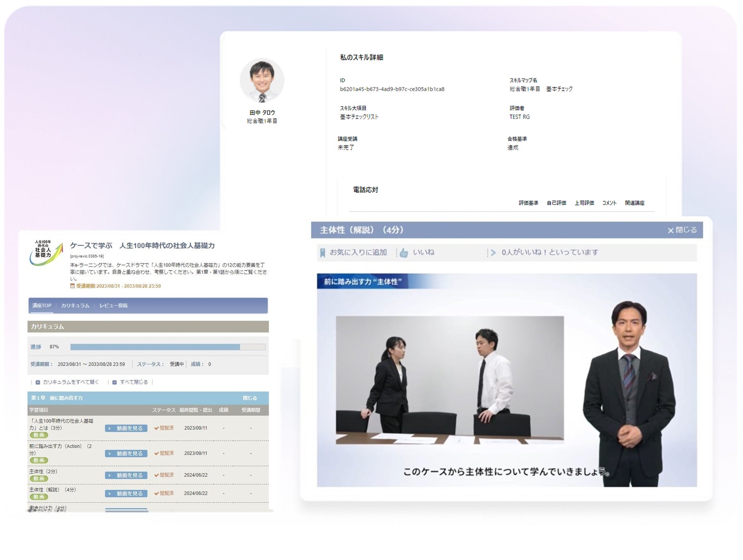
Task: Click the 主体性 video player frame
Action: click(x=507, y=380)
